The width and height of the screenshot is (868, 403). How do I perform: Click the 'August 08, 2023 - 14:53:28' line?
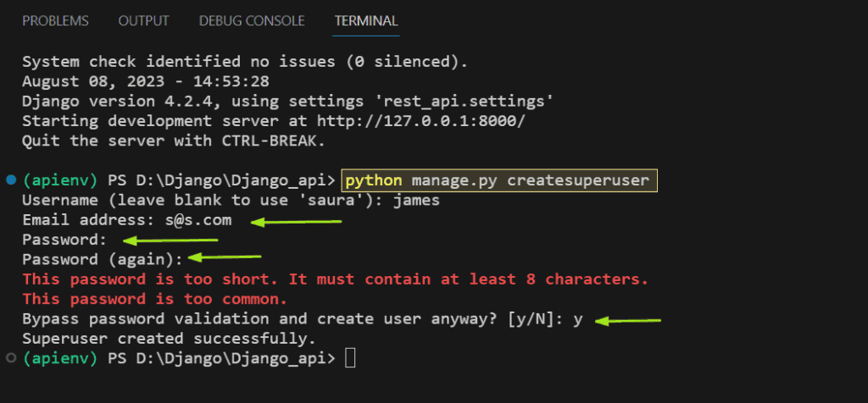[146, 82]
